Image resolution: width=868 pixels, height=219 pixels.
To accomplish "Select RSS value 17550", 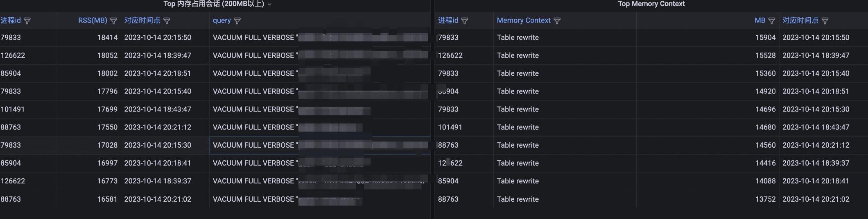I will point(107,128).
